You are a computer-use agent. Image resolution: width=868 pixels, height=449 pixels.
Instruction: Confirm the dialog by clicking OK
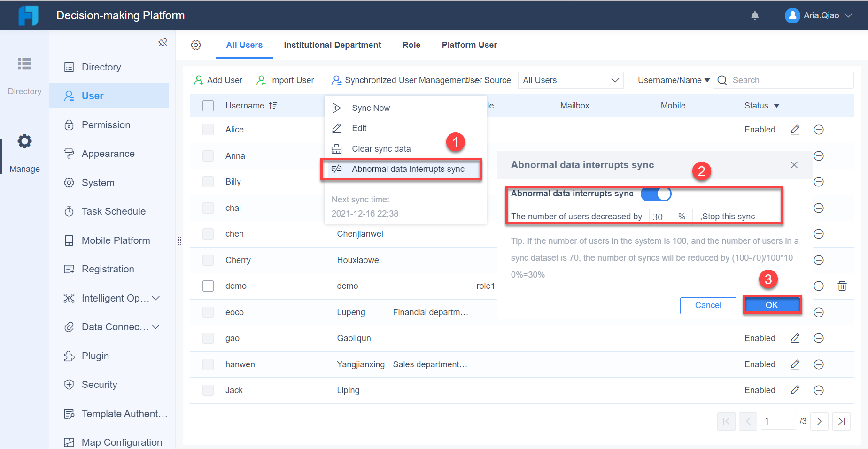(x=772, y=305)
